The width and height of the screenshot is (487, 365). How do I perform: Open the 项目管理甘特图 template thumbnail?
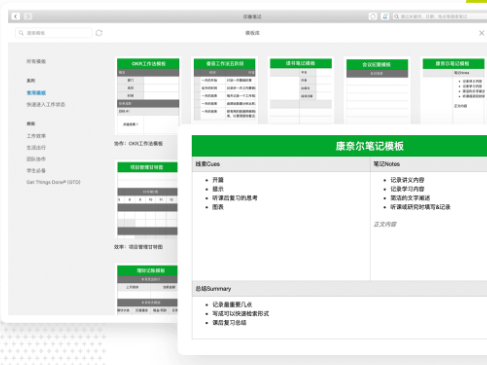[x=147, y=200]
